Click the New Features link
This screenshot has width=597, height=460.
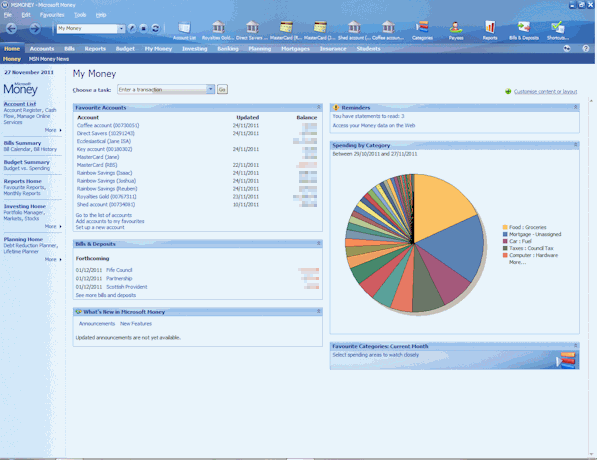[136, 324]
